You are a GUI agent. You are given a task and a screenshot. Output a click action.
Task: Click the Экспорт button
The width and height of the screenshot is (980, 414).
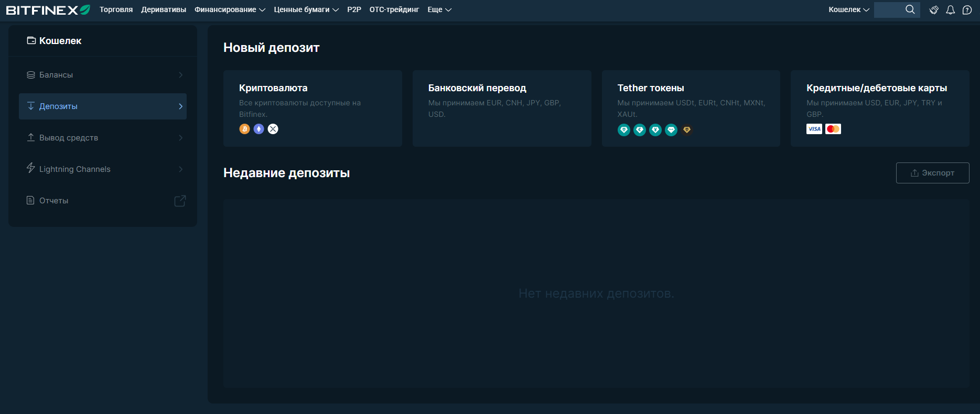pyautogui.click(x=932, y=173)
